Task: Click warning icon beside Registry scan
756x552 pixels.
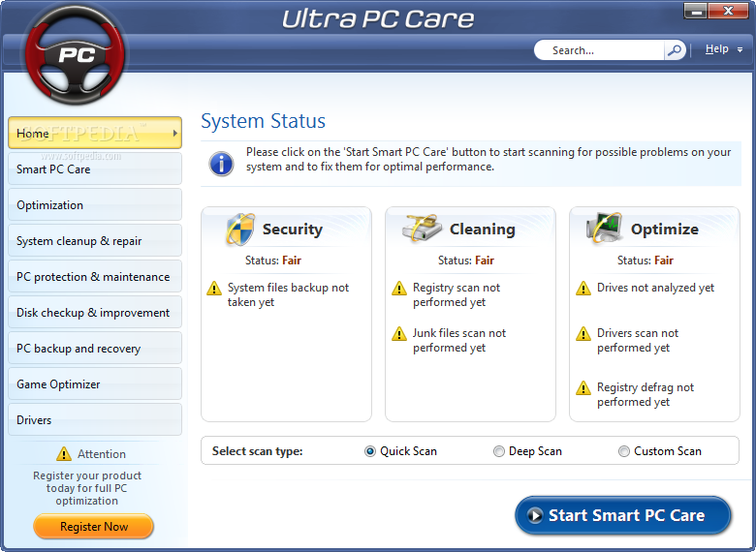Action: click(398, 289)
